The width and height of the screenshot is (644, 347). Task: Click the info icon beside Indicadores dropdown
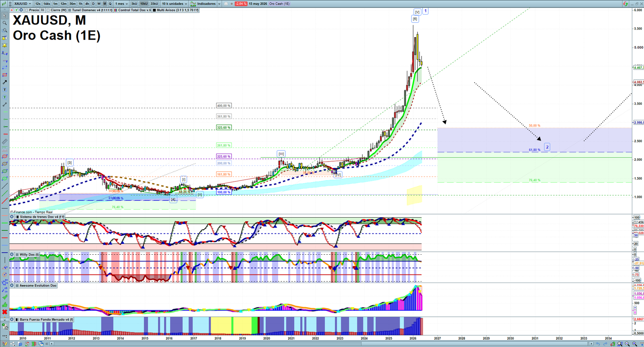click(x=226, y=4)
